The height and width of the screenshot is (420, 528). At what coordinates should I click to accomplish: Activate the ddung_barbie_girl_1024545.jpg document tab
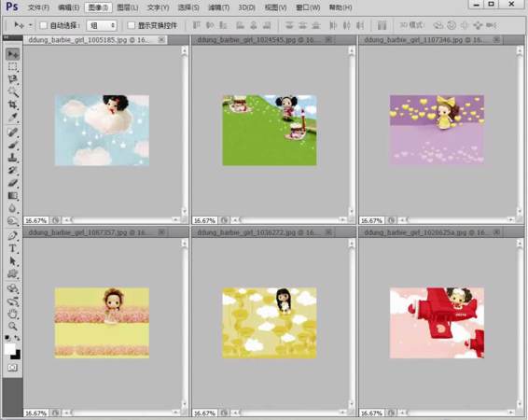pos(257,40)
